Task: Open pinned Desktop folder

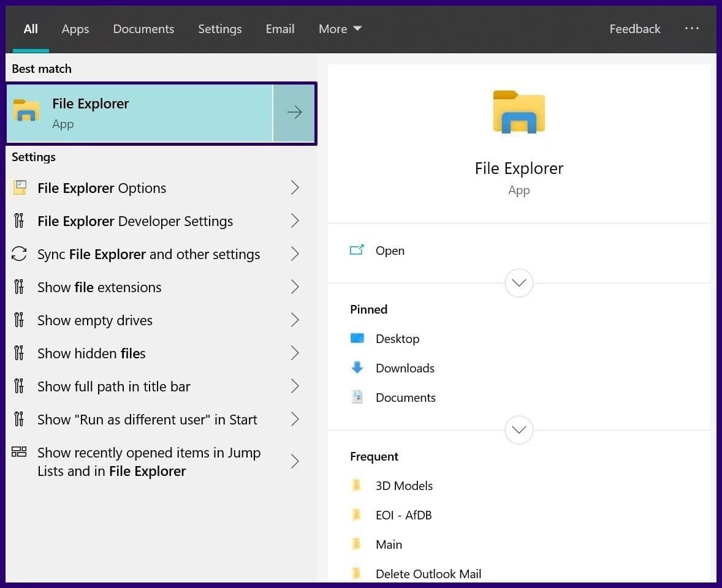Action: [397, 339]
